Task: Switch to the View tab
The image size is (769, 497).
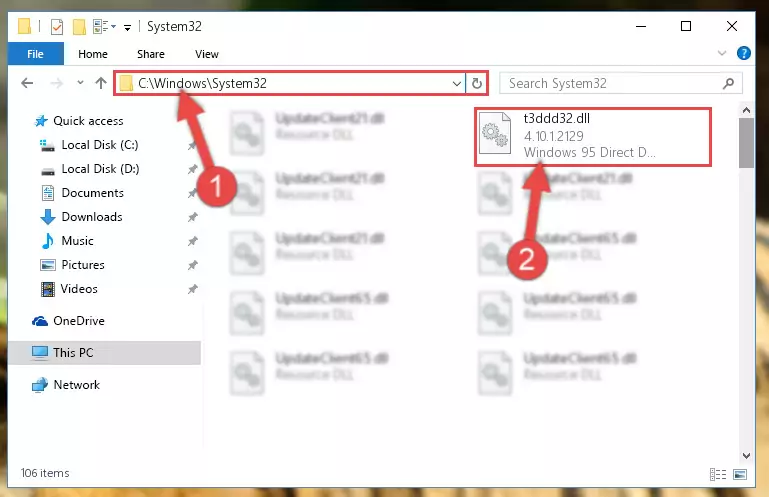Action: tap(206, 54)
